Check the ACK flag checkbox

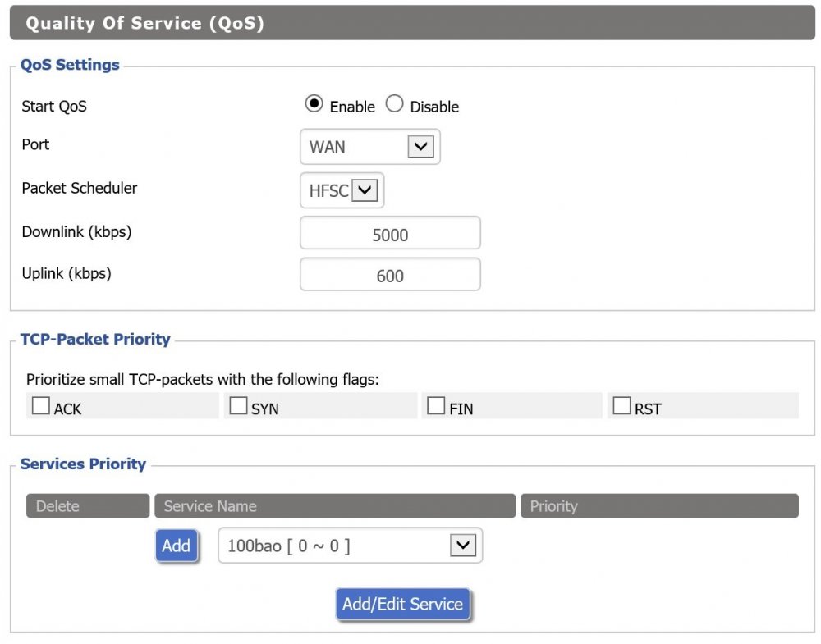(x=41, y=406)
